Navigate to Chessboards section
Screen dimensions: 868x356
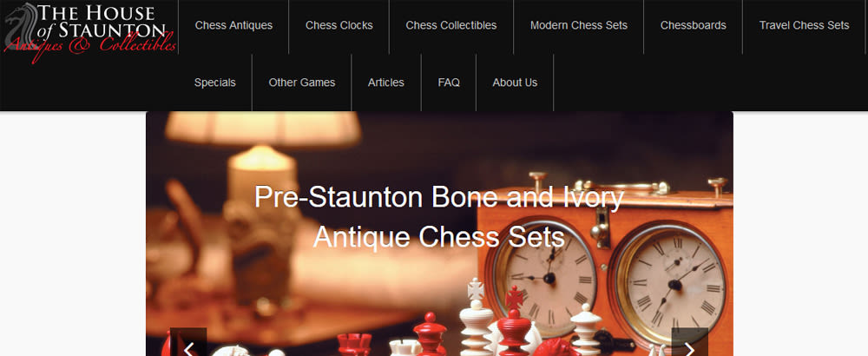pyautogui.click(x=693, y=25)
